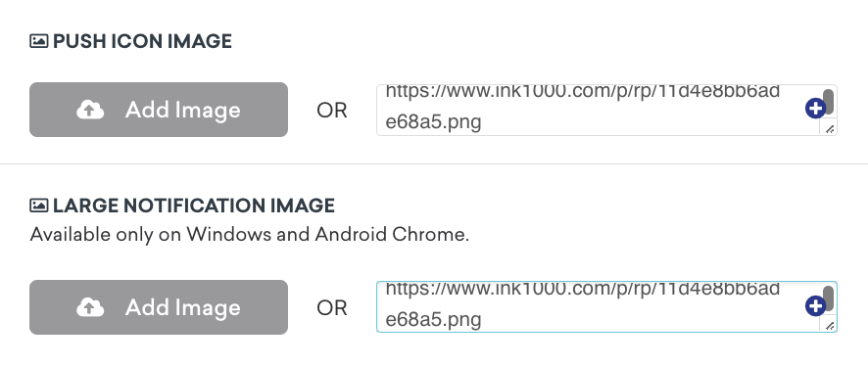Click cloud upload icon in Large Notification section

coord(90,307)
